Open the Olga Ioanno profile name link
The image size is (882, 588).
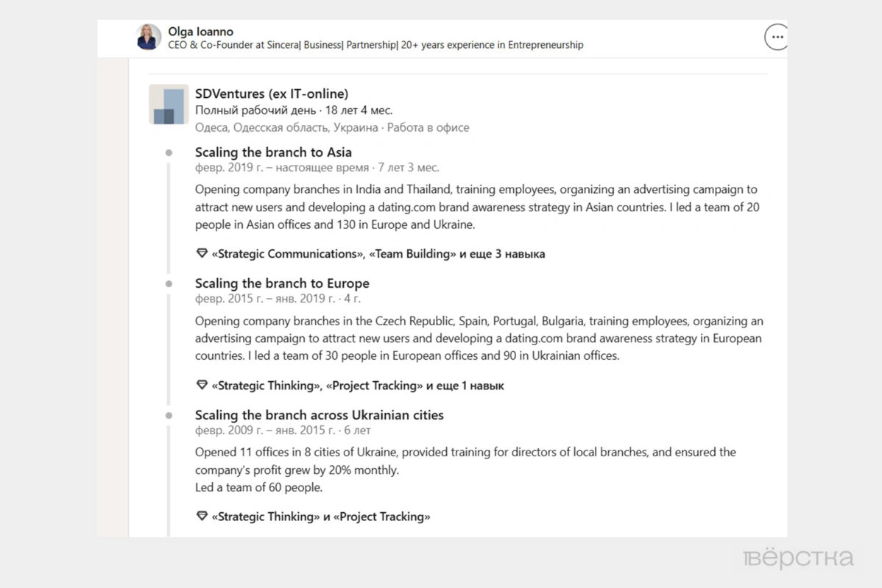200,32
